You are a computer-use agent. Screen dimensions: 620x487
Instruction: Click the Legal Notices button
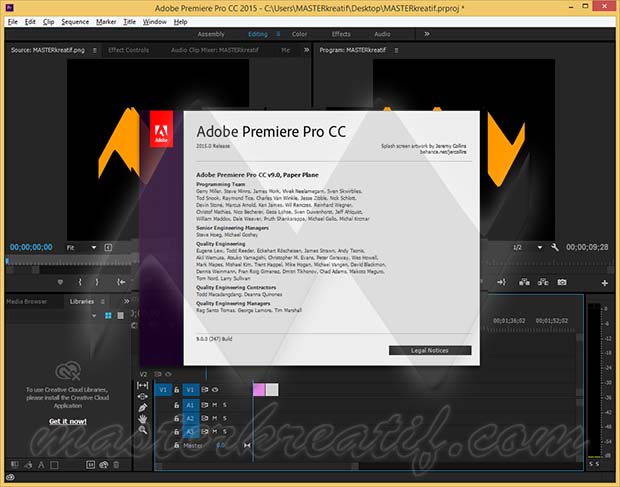tap(430, 351)
